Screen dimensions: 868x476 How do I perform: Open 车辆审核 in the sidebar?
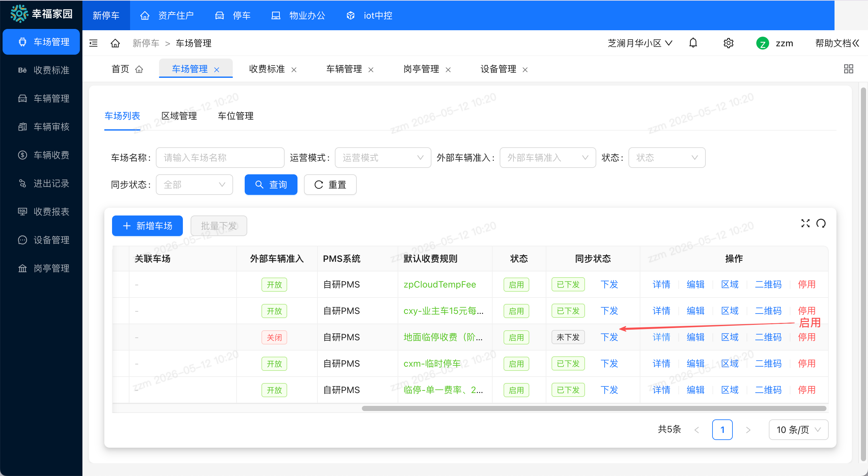pyautogui.click(x=41, y=127)
